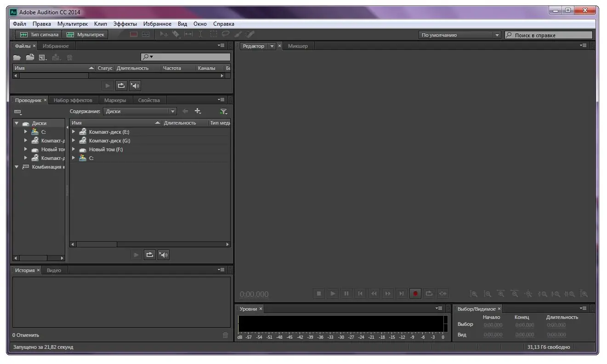Viewport: 607px width, 364px height.
Task: Collapse the Диски tree node
Action: tap(17, 123)
